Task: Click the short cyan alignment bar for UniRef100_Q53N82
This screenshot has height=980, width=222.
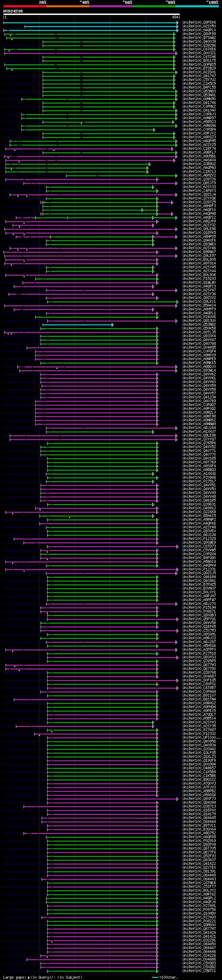Action: (78, 325)
